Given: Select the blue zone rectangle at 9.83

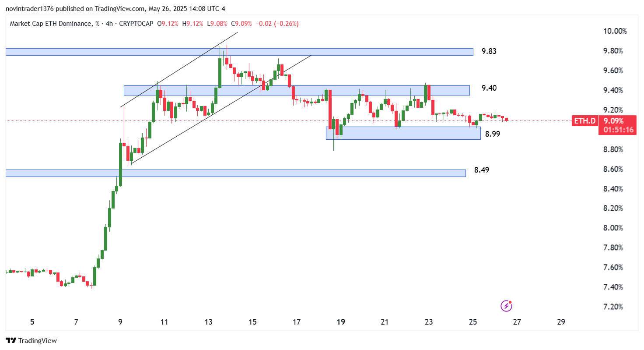Looking at the screenshot, I should click(x=239, y=52).
